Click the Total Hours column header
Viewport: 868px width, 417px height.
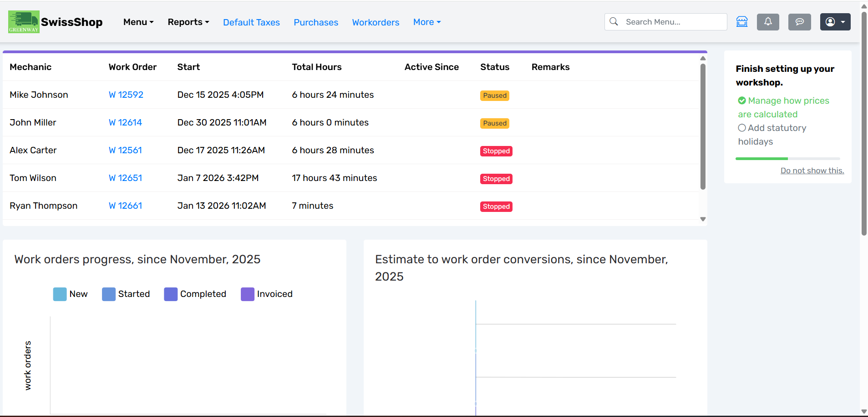(317, 67)
